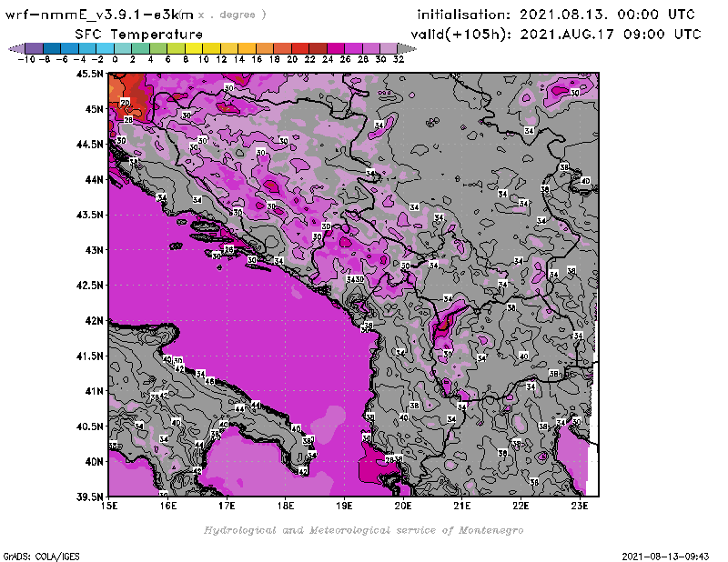Click the '18E' longitude label
Image resolution: width=728 pixels, height=562 pixels.
(286, 506)
